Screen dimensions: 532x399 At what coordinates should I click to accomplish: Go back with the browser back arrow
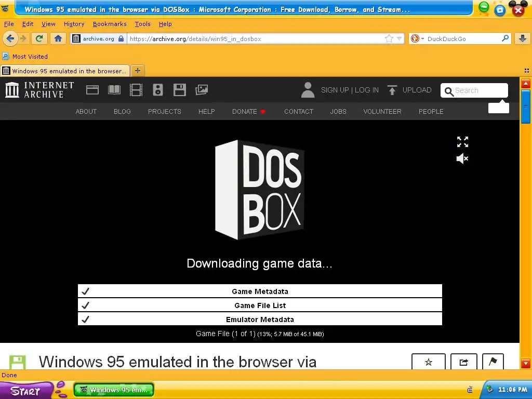point(10,38)
